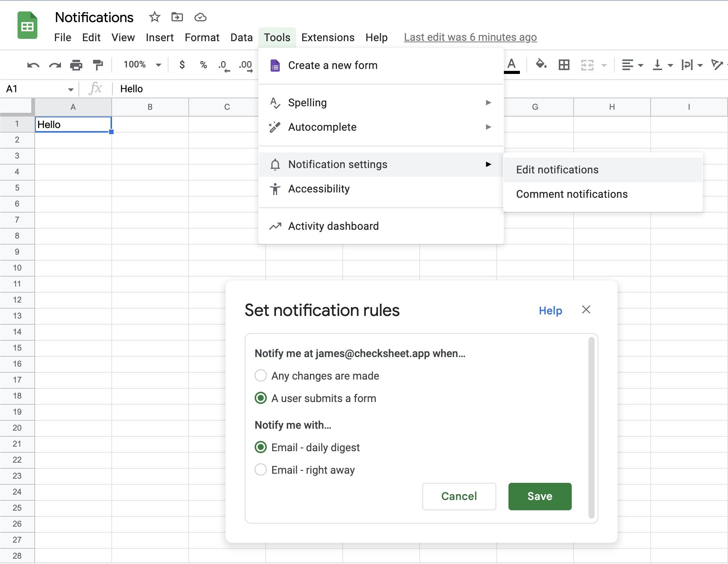Format cell as percent

[x=204, y=65]
